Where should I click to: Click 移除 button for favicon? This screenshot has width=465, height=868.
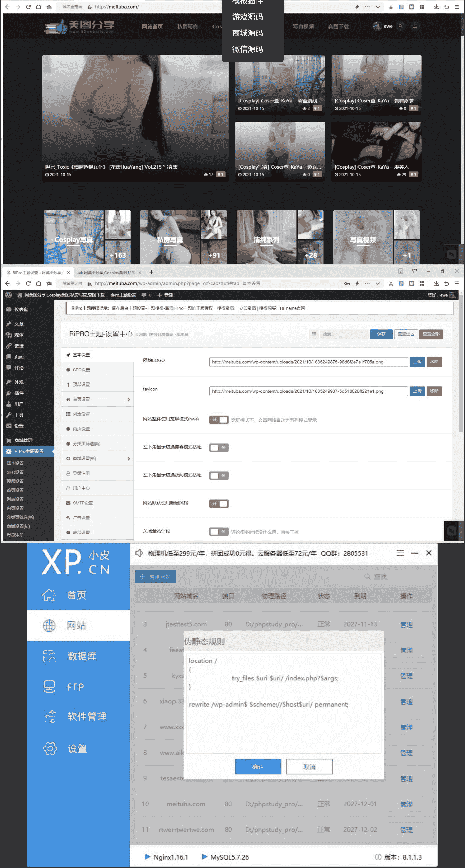pyautogui.click(x=434, y=391)
